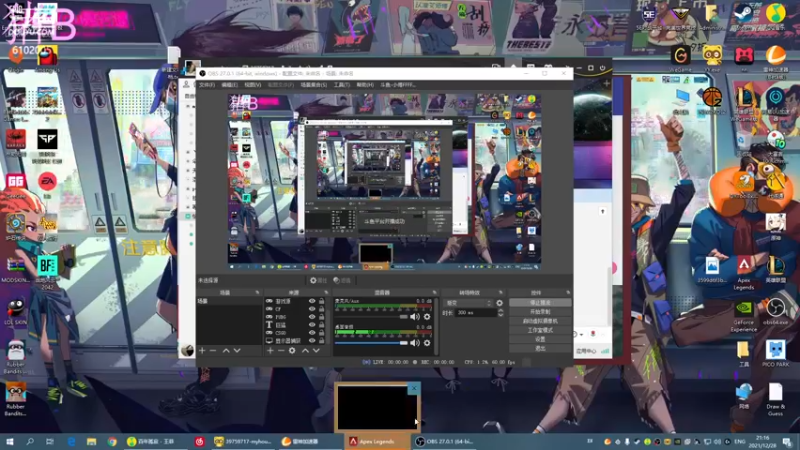Open the Windows Start menu
This screenshot has height=450, width=800.
click(x=10, y=441)
